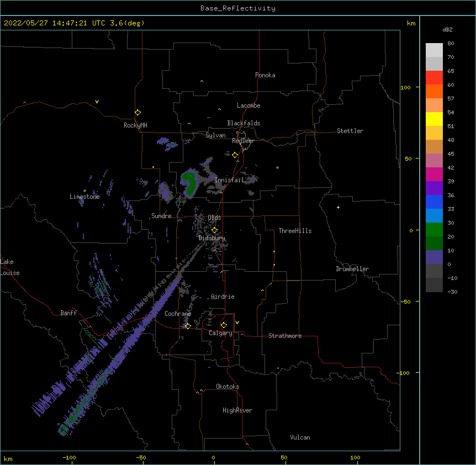Click the Okotoks town label

coord(228,387)
